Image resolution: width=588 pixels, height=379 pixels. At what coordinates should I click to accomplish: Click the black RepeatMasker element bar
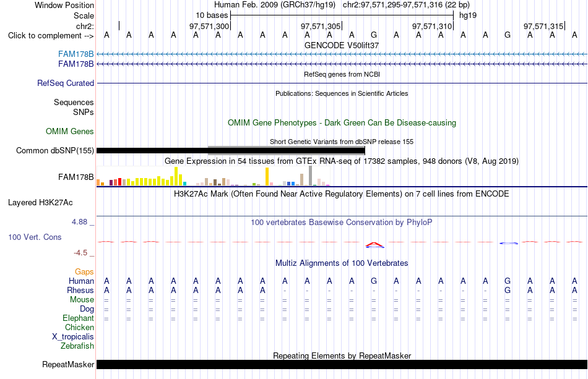342,364
